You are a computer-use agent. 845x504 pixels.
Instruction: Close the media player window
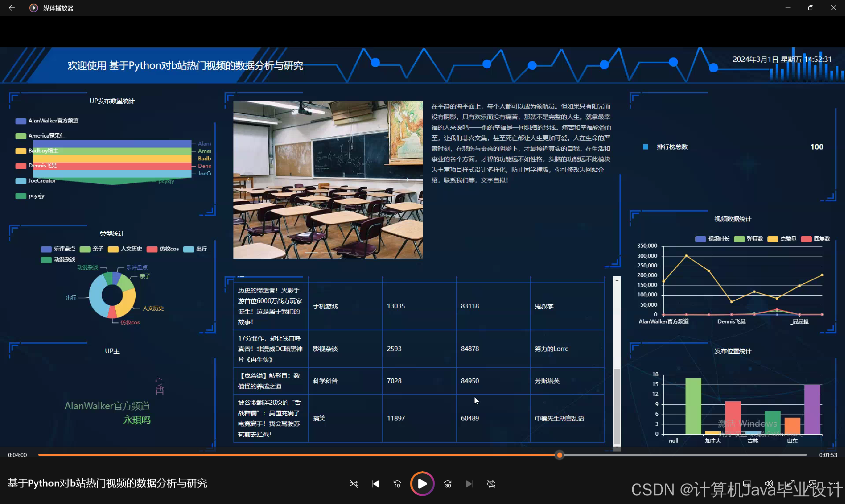833,8
